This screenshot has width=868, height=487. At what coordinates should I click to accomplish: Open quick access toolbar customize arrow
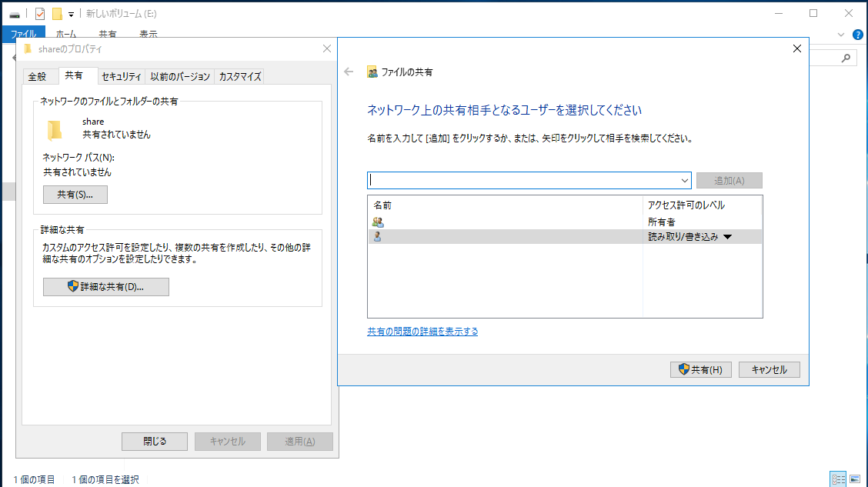click(71, 15)
